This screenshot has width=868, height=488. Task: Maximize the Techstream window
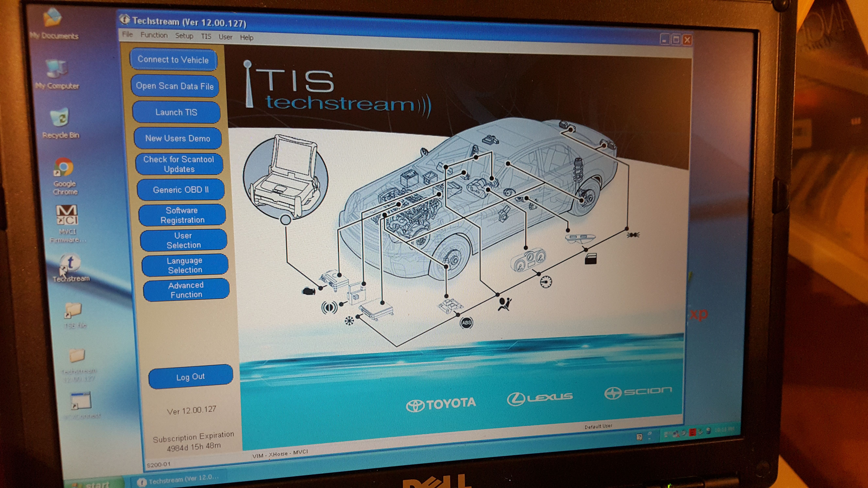tap(676, 40)
